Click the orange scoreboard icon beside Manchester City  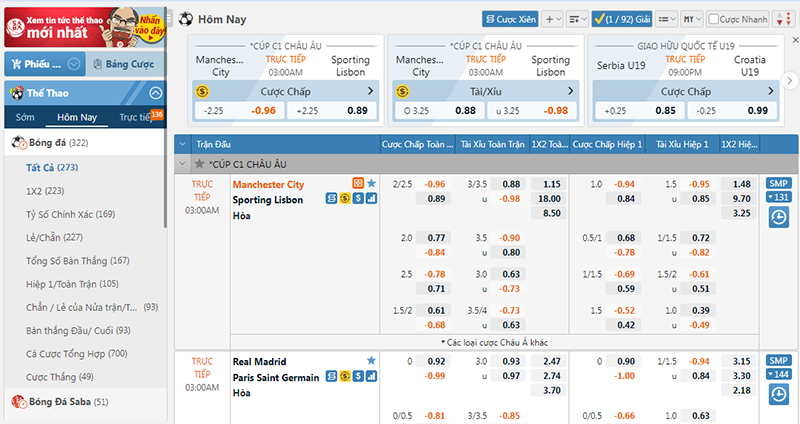[358, 184]
